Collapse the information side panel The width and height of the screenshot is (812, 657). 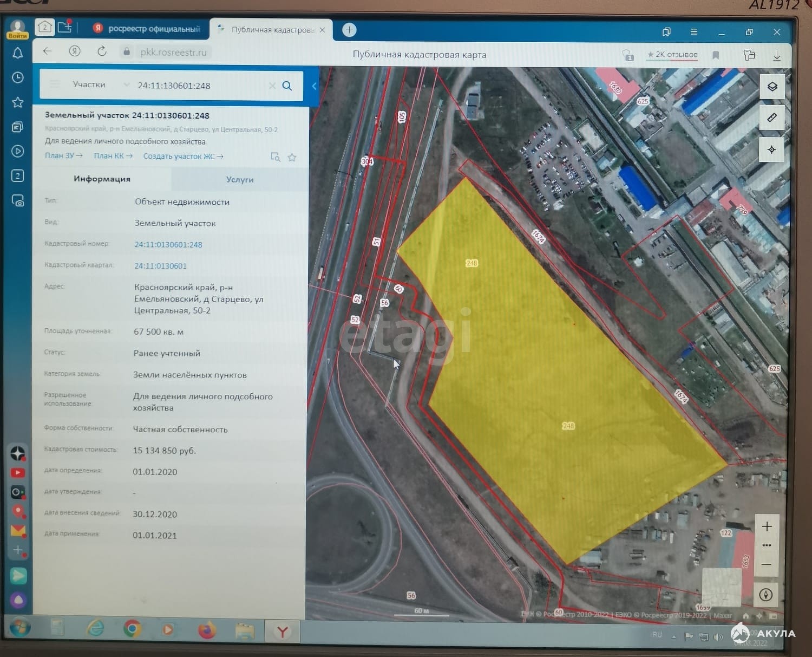coord(313,86)
